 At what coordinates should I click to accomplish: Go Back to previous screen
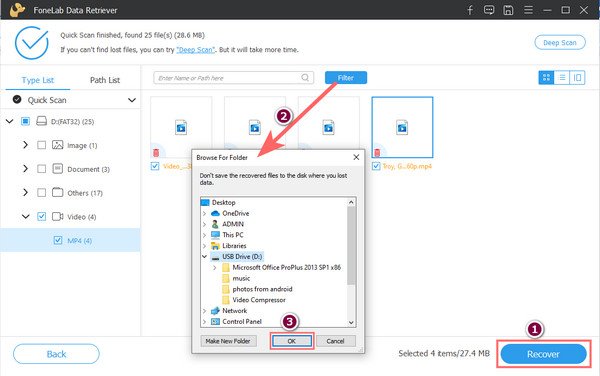point(56,354)
